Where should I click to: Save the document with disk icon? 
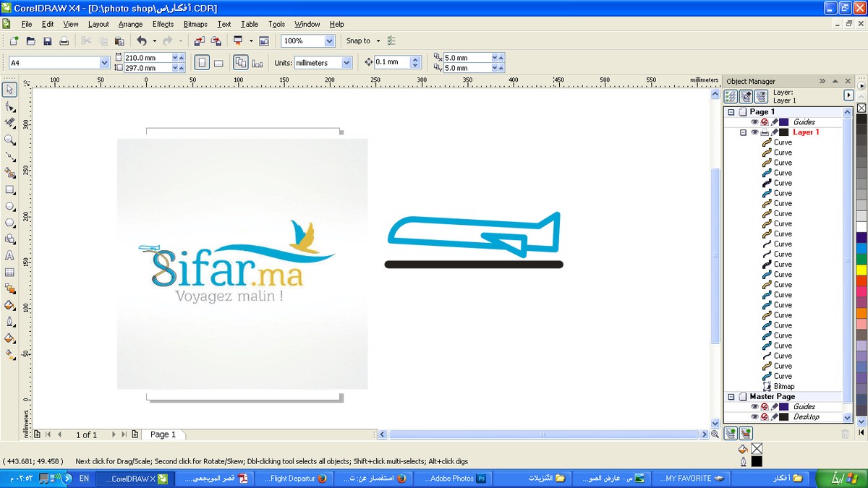pyautogui.click(x=48, y=41)
